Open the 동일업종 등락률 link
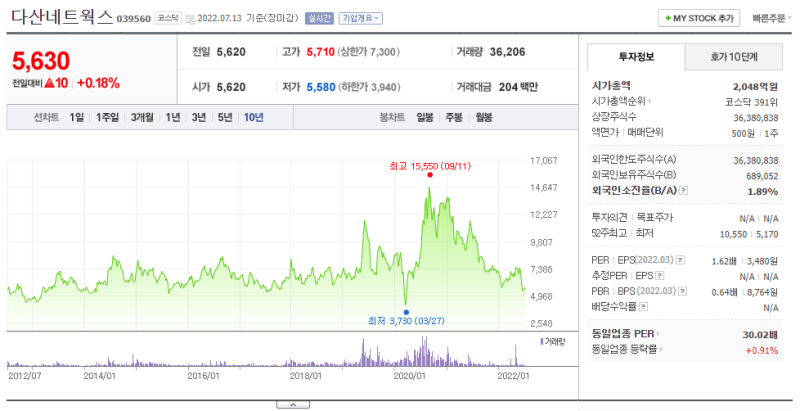The width and height of the screenshot is (800, 411). click(x=627, y=350)
